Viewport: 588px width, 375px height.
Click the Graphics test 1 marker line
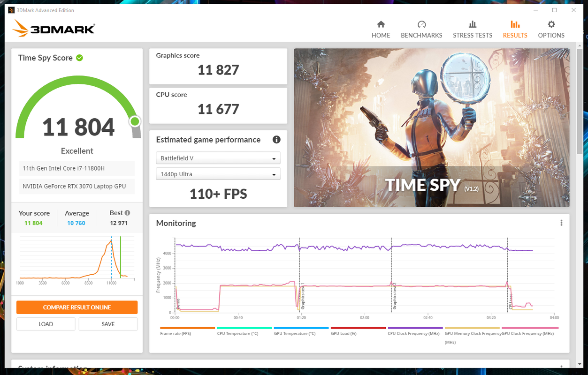tap(300, 275)
